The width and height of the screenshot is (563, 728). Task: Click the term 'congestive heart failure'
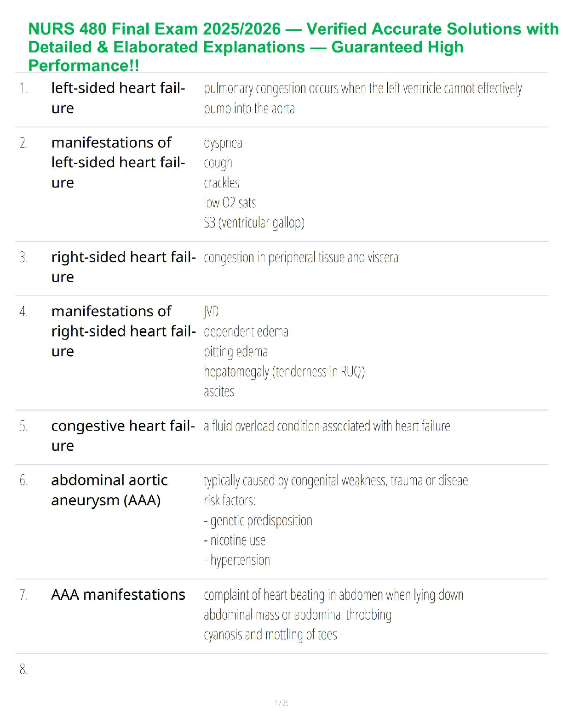(123, 435)
